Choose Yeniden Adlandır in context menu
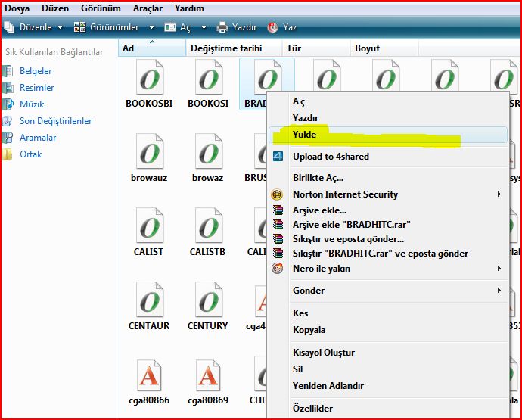 328,386
